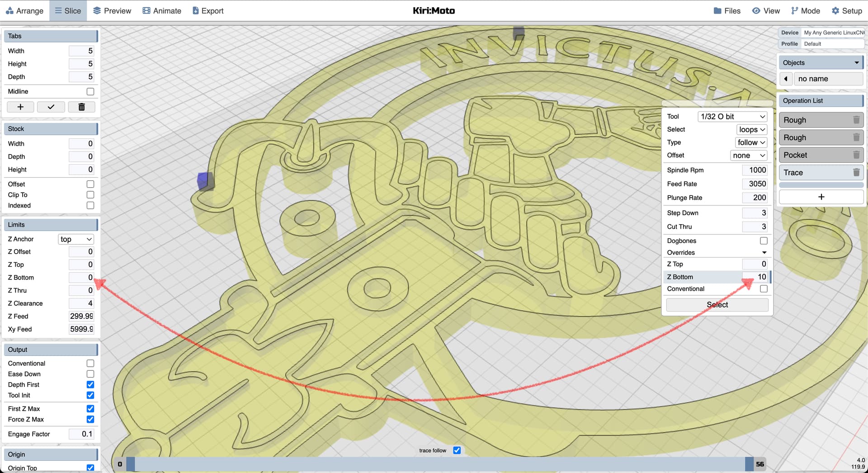Image resolution: width=868 pixels, height=473 pixels.
Task: Edit the Z Clearance field
Action: (x=81, y=303)
